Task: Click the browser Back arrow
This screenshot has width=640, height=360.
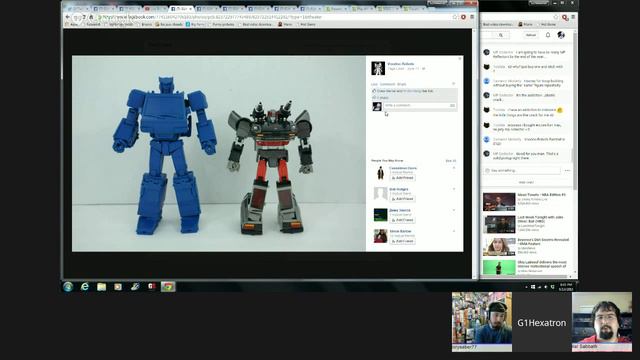Action: pyautogui.click(x=67, y=17)
